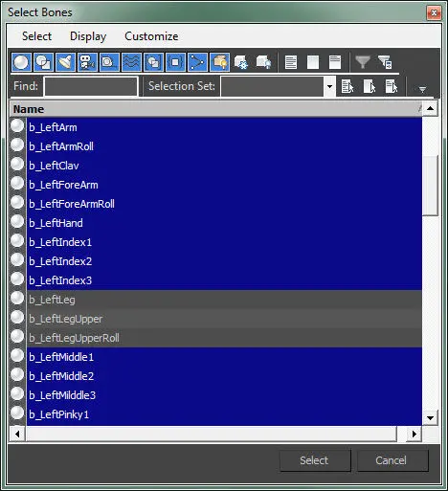Open the Selection Set dropdown arrow
448x491 pixels.
[x=329, y=86]
